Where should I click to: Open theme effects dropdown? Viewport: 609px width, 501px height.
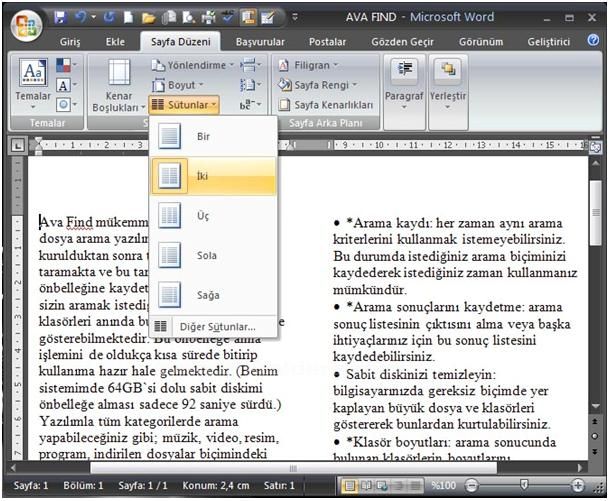(x=66, y=104)
